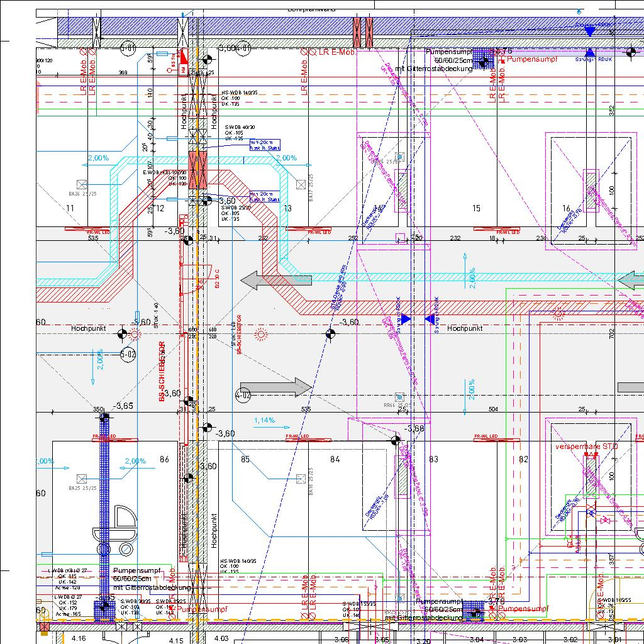This screenshot has width=644, height=644.
Task: Select the BA25 25/25 drain symbol
Action: [81, 479]
